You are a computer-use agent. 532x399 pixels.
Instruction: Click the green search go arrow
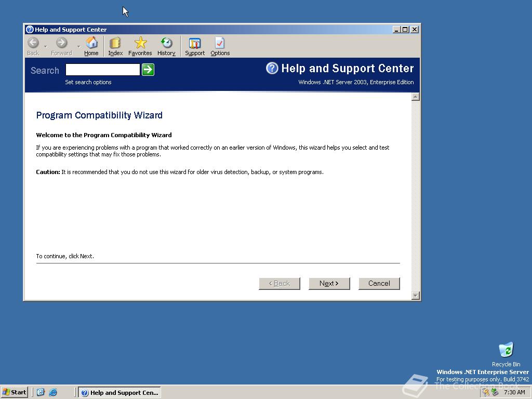click(148, 70)
